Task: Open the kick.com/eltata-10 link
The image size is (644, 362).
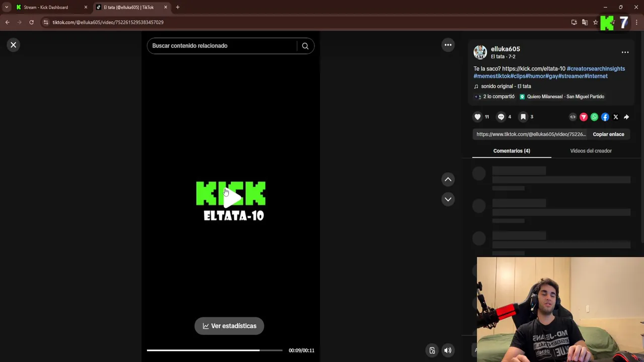Action: pyautogui.click(x=533, y=69)
